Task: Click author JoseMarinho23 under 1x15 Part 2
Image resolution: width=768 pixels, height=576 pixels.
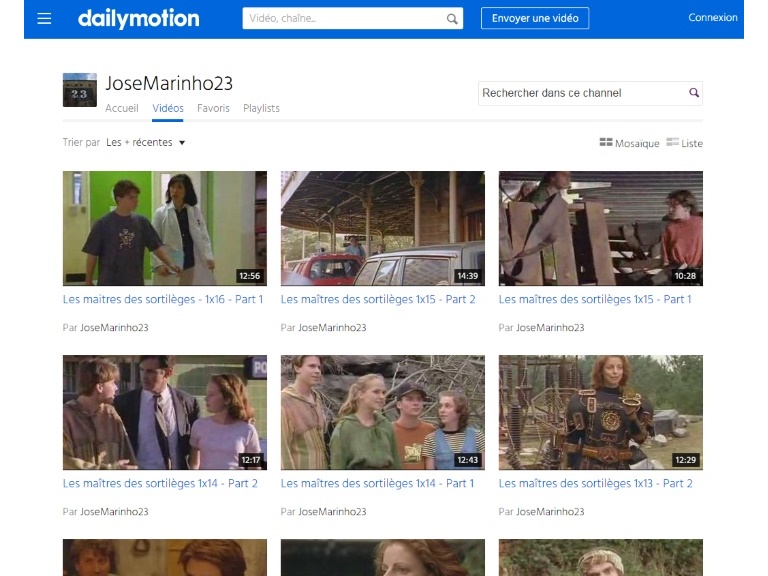Action: click(332, 328)
